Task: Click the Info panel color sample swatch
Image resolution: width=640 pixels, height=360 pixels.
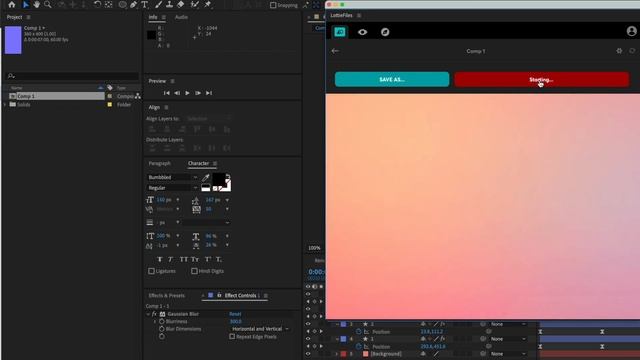Action: [151, 35]
